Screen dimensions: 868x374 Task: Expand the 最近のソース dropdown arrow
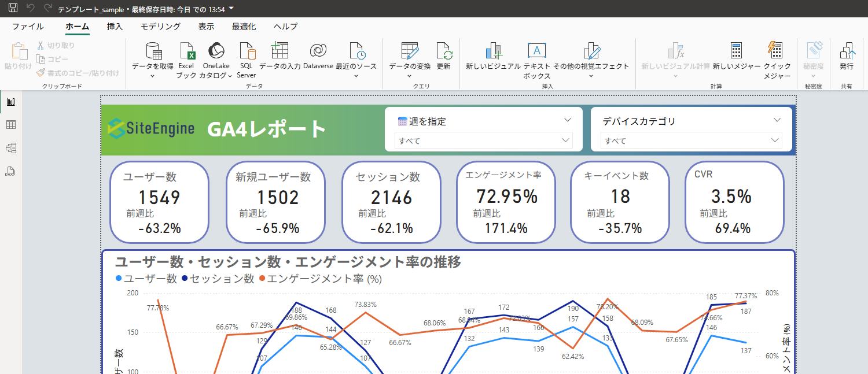[x=356, y=76]
